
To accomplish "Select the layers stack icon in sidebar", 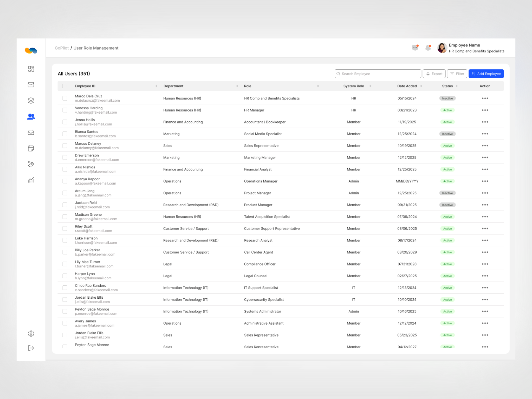I will (31, 100).
